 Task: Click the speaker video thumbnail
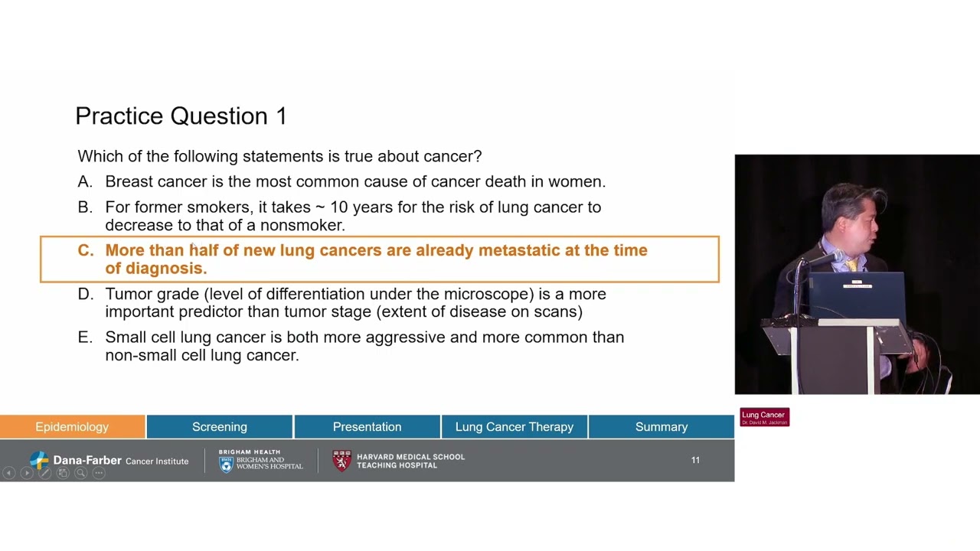coord(857,274)
